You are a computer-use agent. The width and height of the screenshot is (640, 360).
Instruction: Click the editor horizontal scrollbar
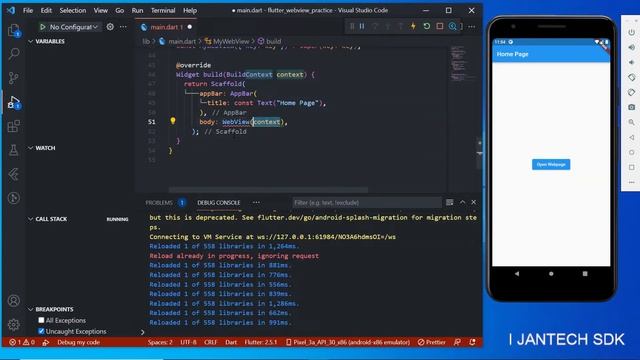268,189
